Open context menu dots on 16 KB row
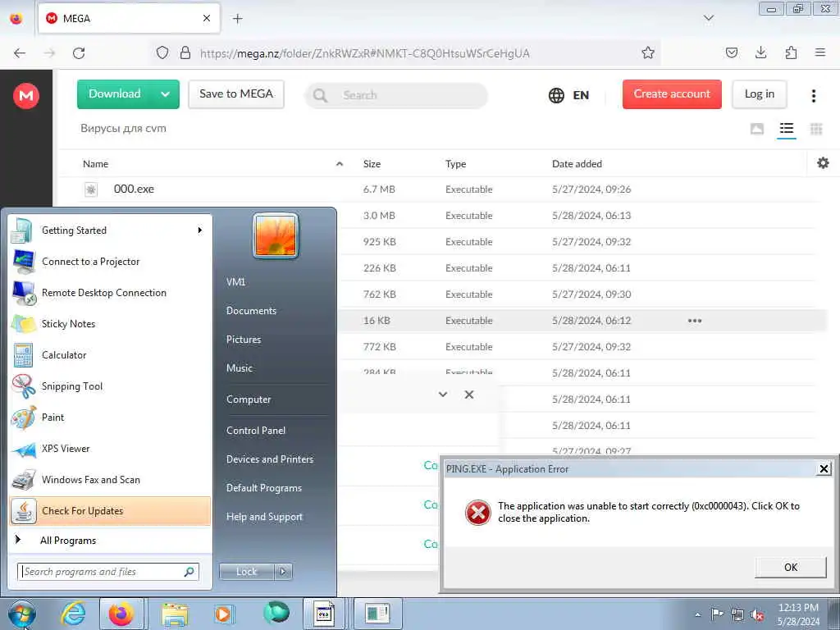Viewport: 840px width, 630px height. (x=694, y=321)
